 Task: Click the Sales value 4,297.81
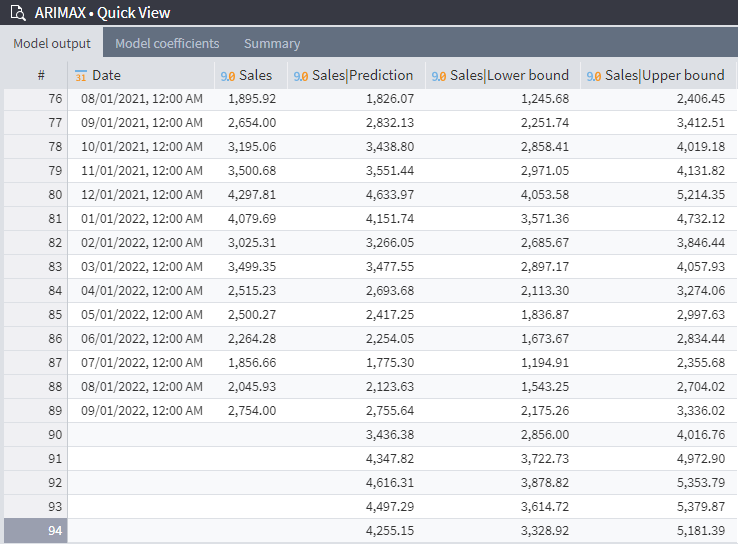[252, 195]
